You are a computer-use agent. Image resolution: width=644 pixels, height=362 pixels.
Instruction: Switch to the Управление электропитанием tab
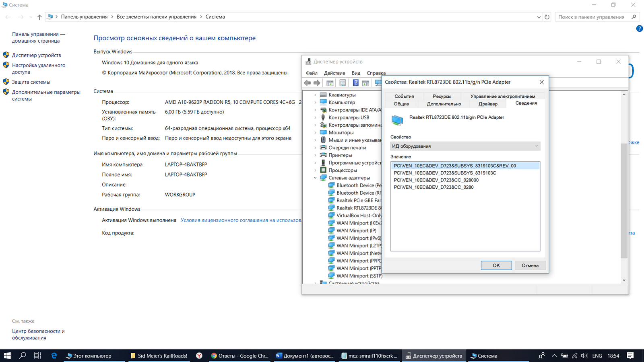point(503,96)
